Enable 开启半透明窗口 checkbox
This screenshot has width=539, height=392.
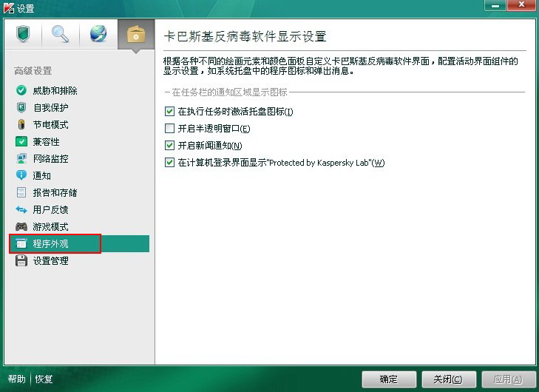(x=169, y=129)
